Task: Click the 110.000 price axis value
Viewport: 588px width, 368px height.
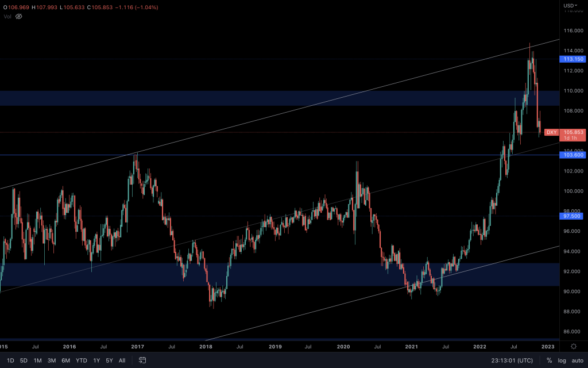Action: [x=574, y=90]
